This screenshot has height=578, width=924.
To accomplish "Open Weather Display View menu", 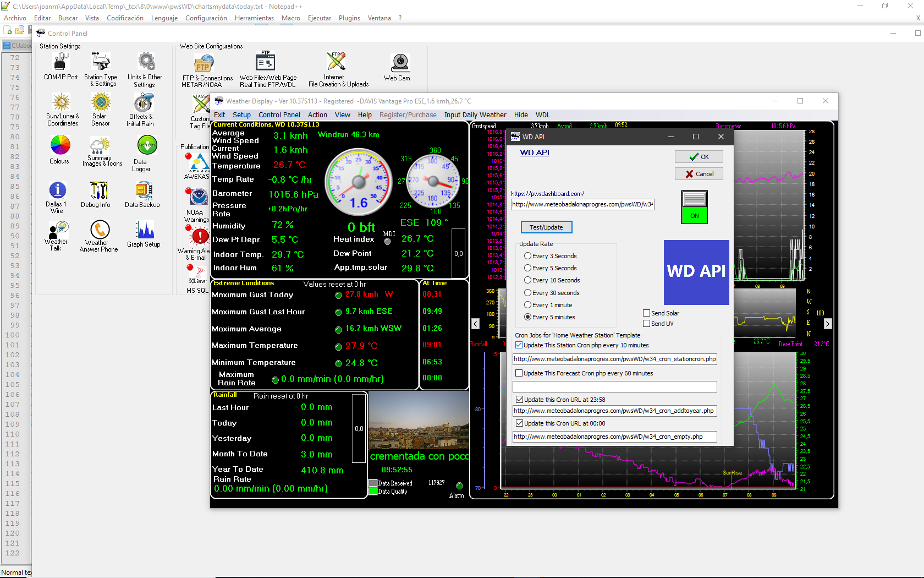I will 343,115.
